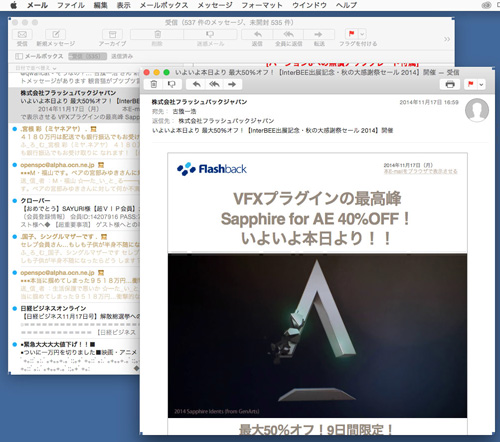Expand the toolbar overflow chevron in main window
The width and height of the screenshot is (500, 442).
[447, 39]
